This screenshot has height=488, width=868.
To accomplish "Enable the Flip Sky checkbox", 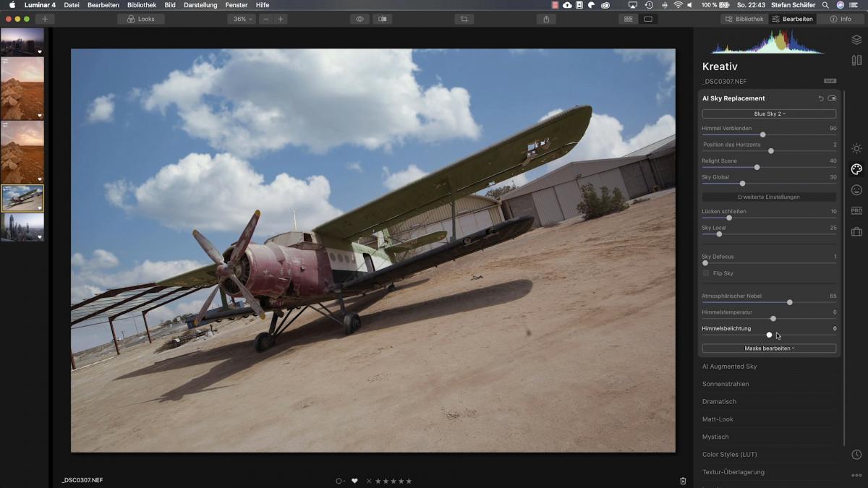I will (706, 273).
